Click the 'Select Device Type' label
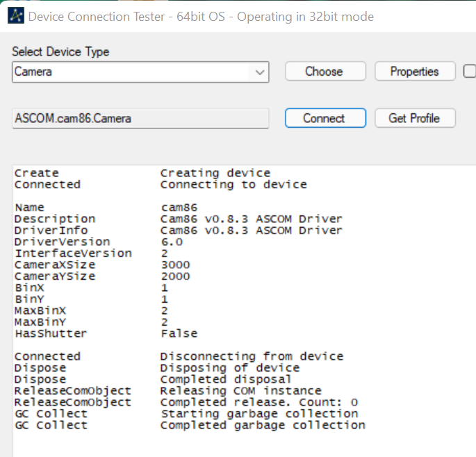 (x=60, y=51)
